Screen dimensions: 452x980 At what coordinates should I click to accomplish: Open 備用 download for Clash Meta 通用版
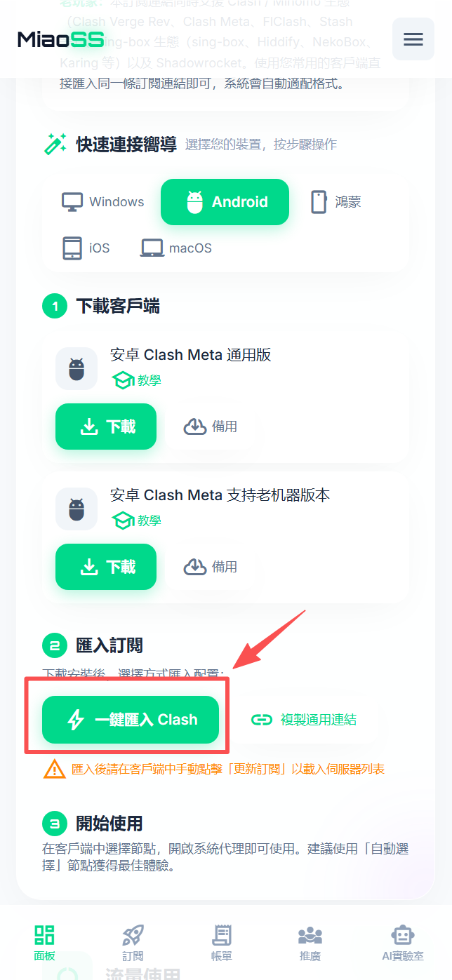point(211,427)
